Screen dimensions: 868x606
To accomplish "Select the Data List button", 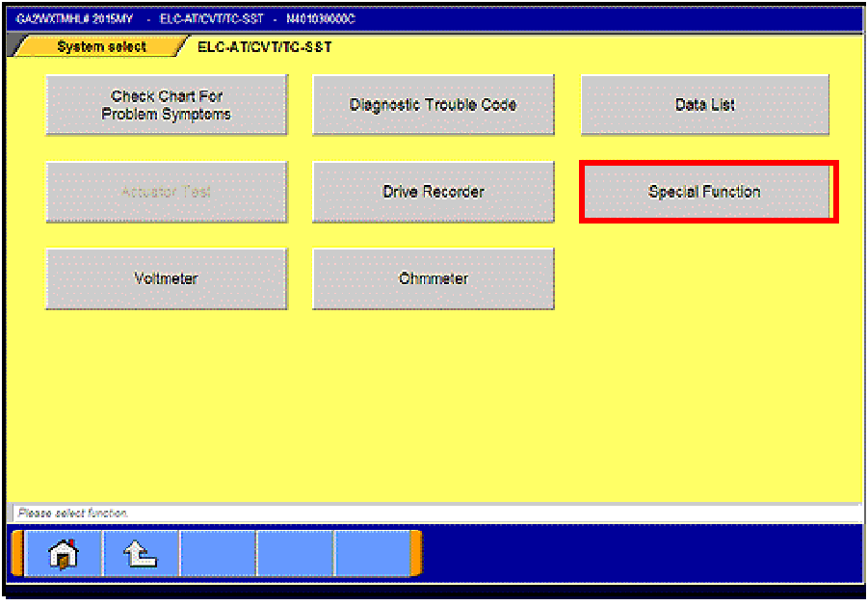I will click(705, 105).
